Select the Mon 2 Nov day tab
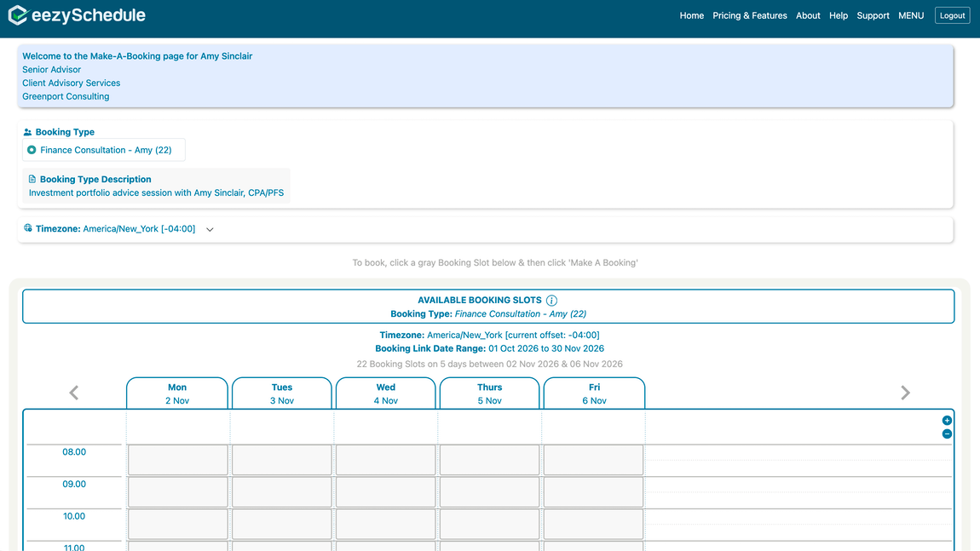The width and height of the screenshot is (980, 551). pyautogui.click(x=177, y=393)
